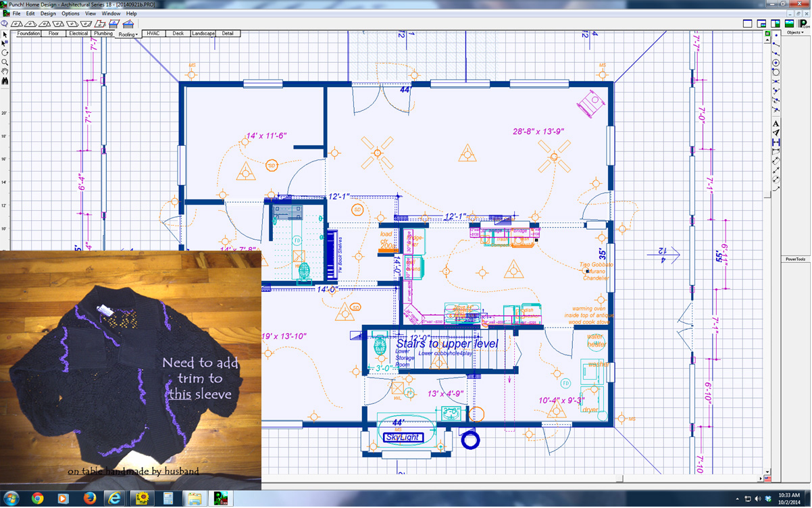
Task: Open Firefox from the taskbar
Action: pos(89,499)
